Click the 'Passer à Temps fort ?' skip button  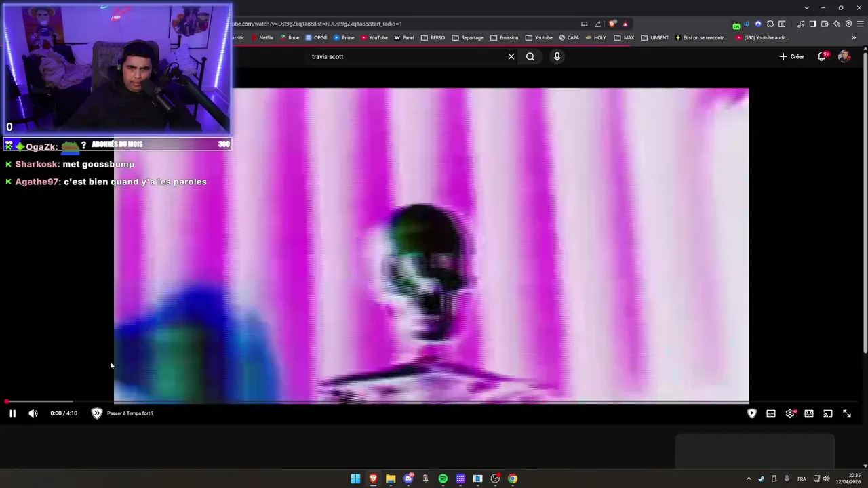(x=123, y=413)
